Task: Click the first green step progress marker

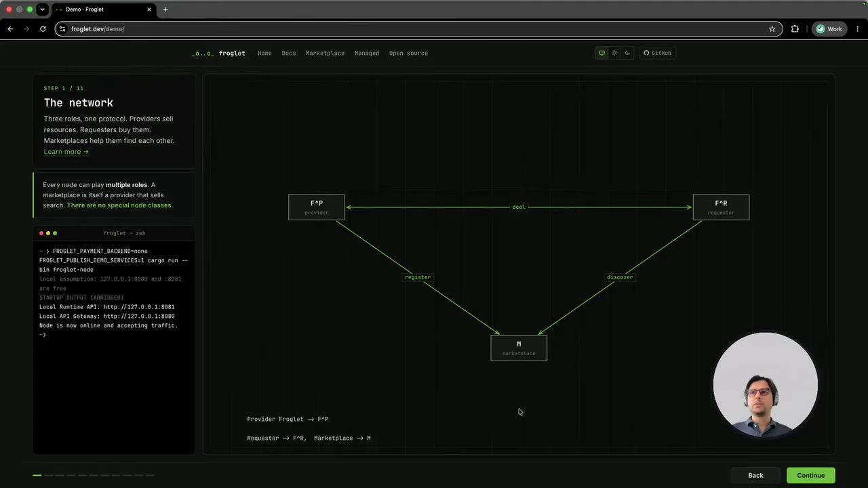Action: click(x=37, y=475)
